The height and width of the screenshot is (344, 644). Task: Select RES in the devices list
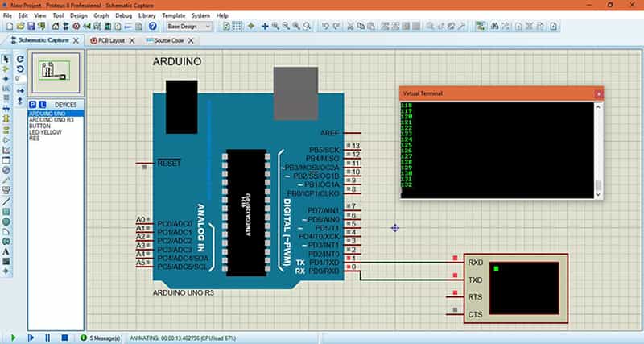click(35, 139)
